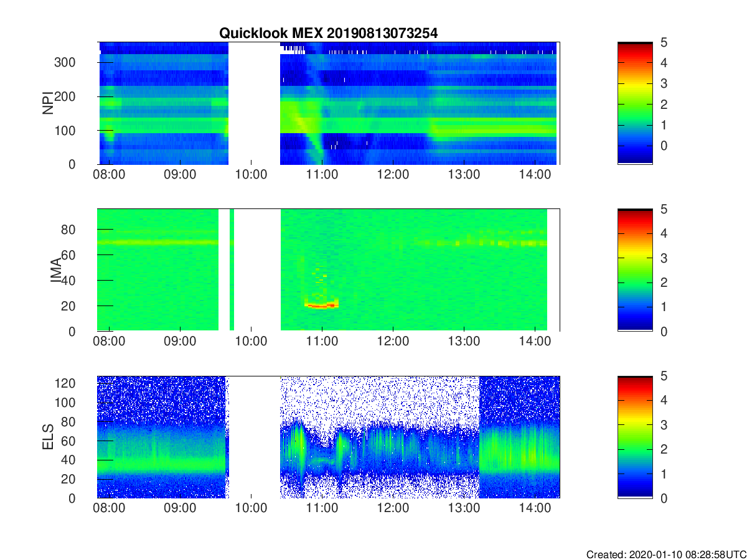This screenshot has height=560, width=747.
Task: Click the IMA panel colorbar
Action: click(x=635, y=270)
